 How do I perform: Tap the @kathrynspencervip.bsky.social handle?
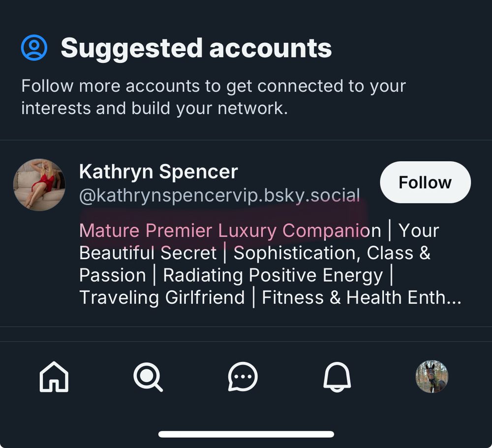pos(219,195)
